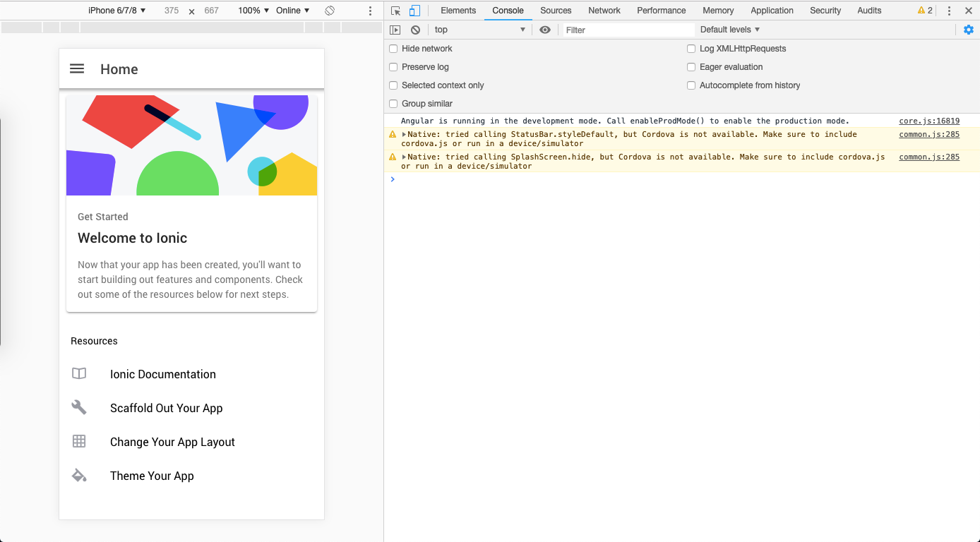The image size is (980, 542).
Task: Click the warnings count badge showing 2
Action: pyautogui.click(x=925, y=11)
